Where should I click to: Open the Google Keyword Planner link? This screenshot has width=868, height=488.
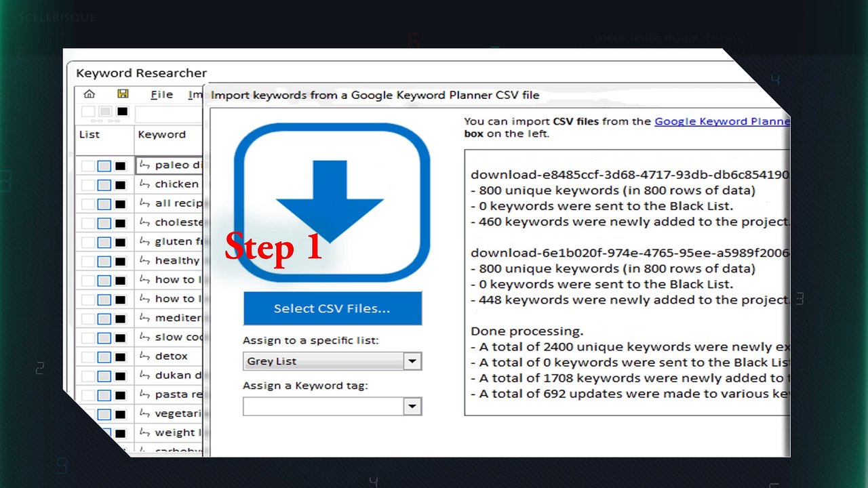(722, 121)
